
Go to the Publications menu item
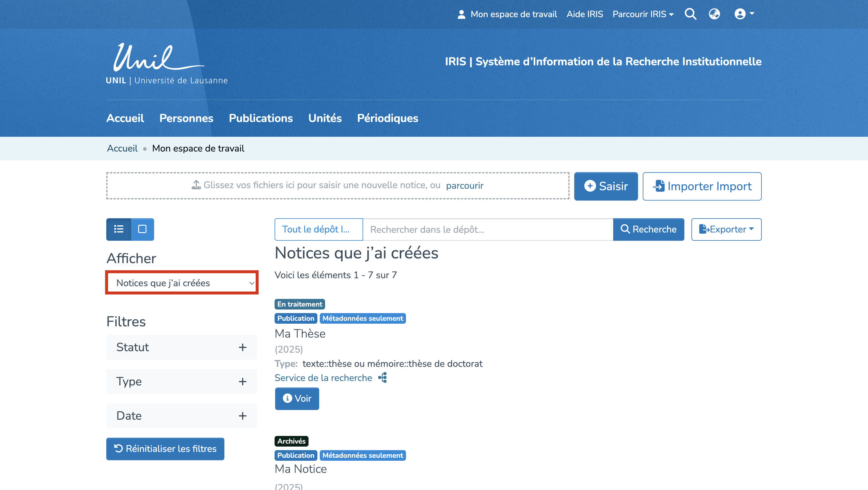point(260,118)
